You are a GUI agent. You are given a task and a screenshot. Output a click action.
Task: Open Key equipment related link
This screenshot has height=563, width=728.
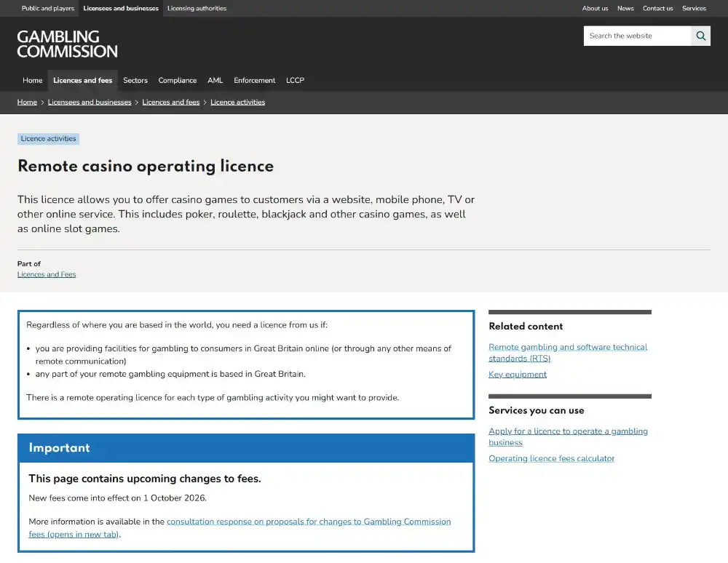tap(517, 375)
